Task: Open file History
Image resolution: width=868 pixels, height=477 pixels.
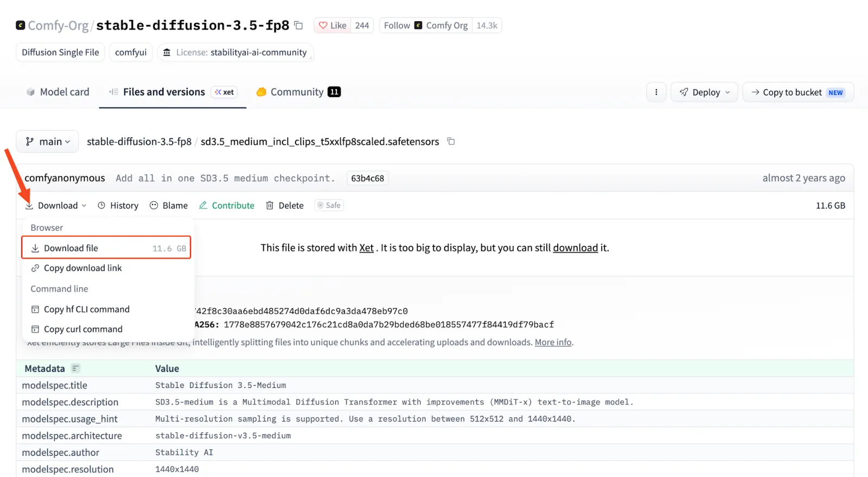Action: [x=118, y=206]
